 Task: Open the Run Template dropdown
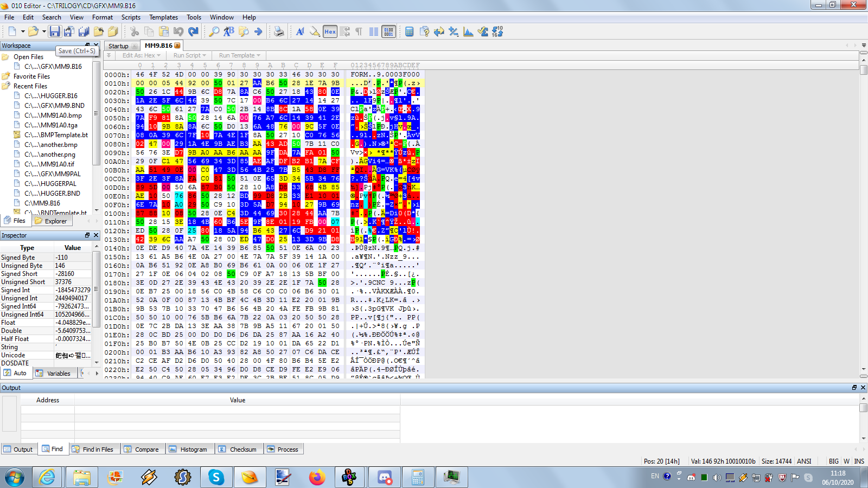(240, 55)
